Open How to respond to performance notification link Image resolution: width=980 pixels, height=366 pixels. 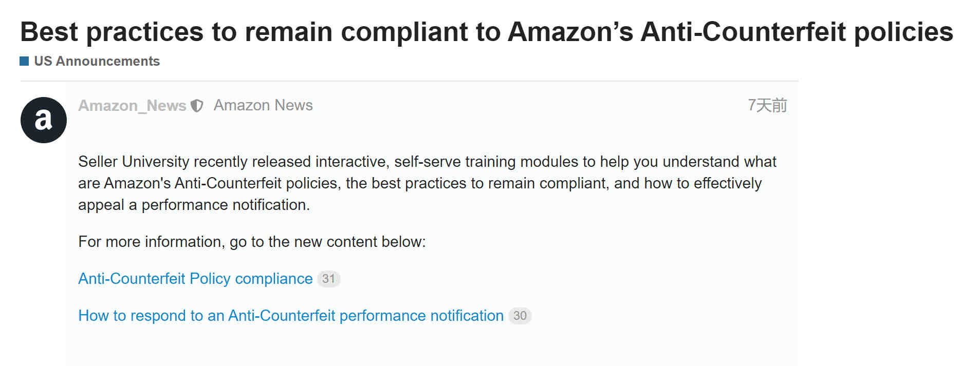pyautogui.click(x=291, y=316)
